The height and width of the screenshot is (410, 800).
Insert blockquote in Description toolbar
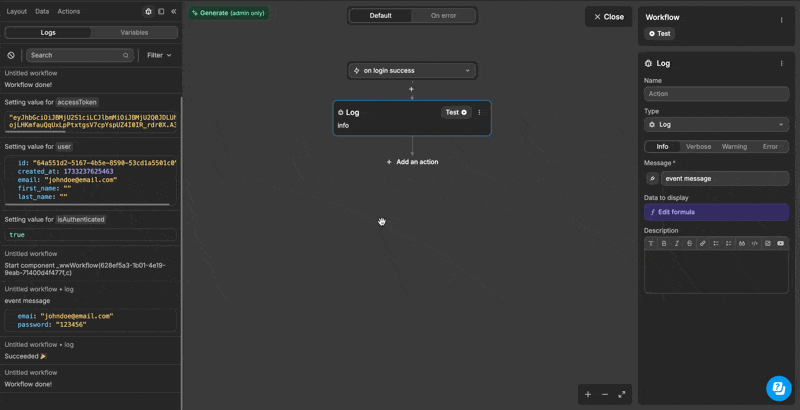[x=742, y=243]
